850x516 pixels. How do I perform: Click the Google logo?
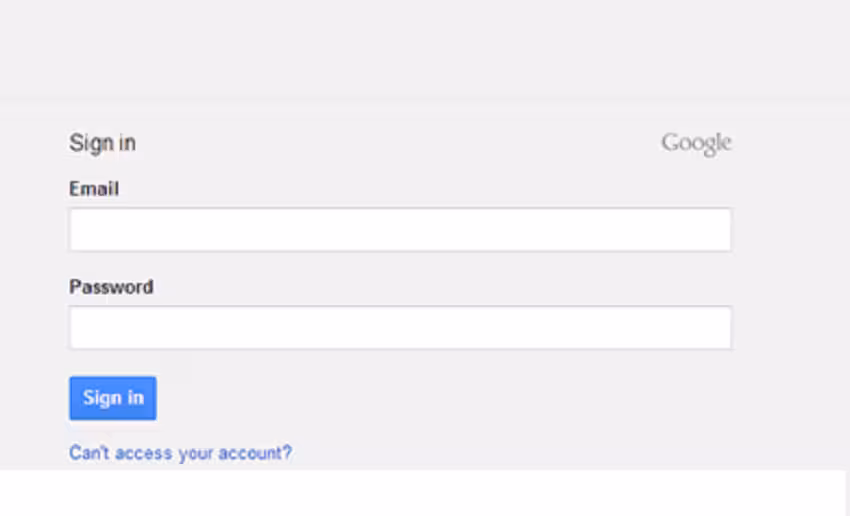coord(696,143)
